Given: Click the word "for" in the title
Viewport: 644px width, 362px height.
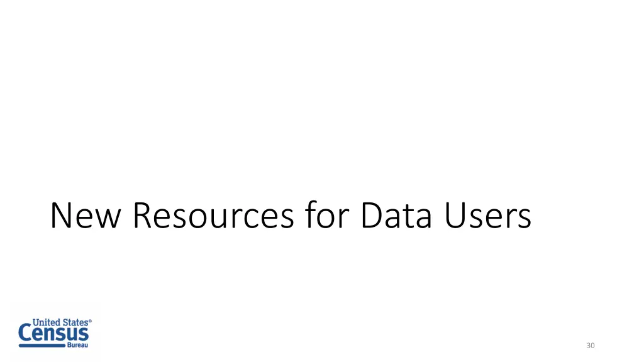Looking at the screenshot, I should click(x=325, y=216).
